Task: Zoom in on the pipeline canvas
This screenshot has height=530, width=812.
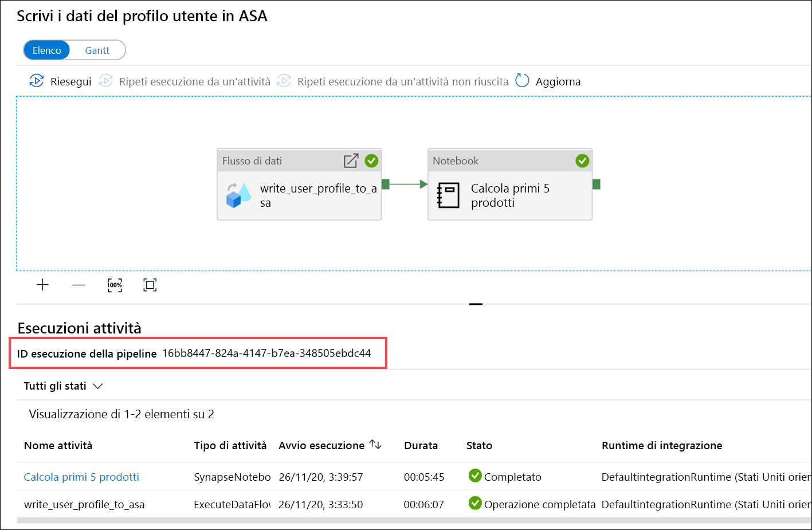Action: click(42, 285)
